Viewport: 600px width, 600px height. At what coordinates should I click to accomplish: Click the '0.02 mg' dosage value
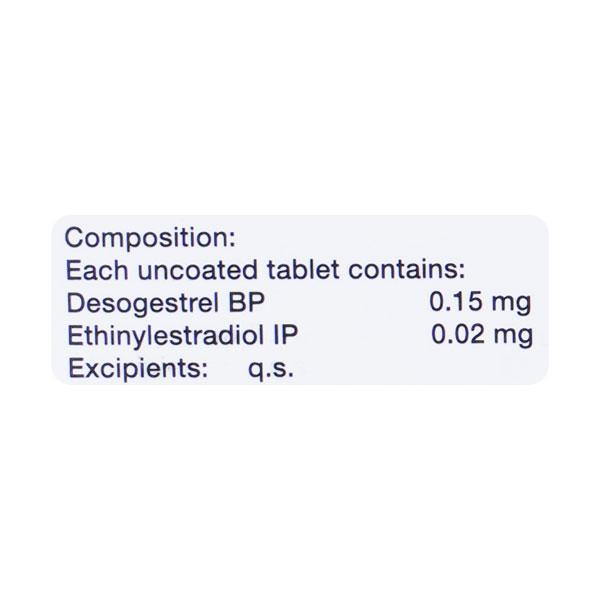pos(479,335)
